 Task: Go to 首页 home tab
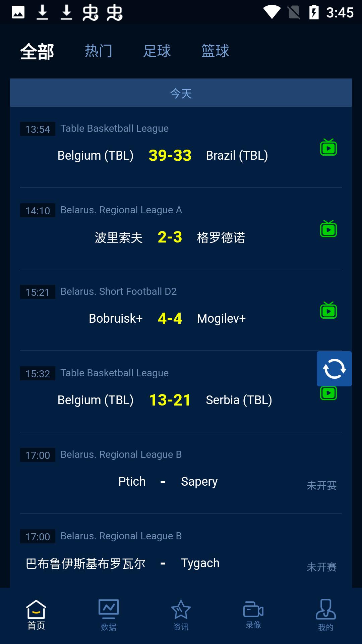coord(36,615)
